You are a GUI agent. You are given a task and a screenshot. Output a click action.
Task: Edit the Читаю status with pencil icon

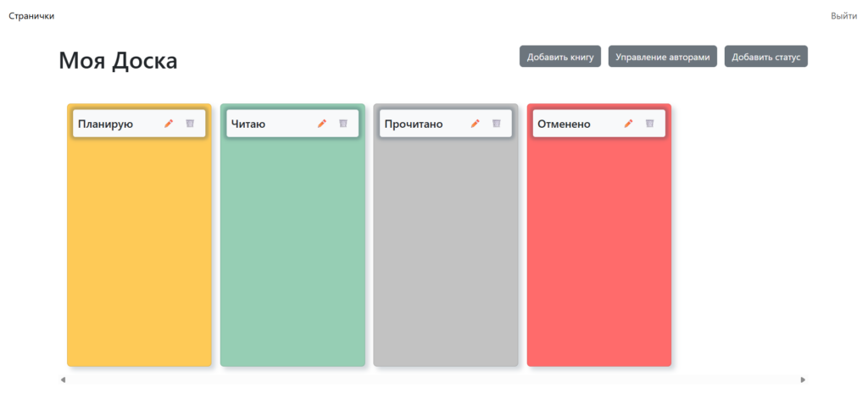pos(322,124)
